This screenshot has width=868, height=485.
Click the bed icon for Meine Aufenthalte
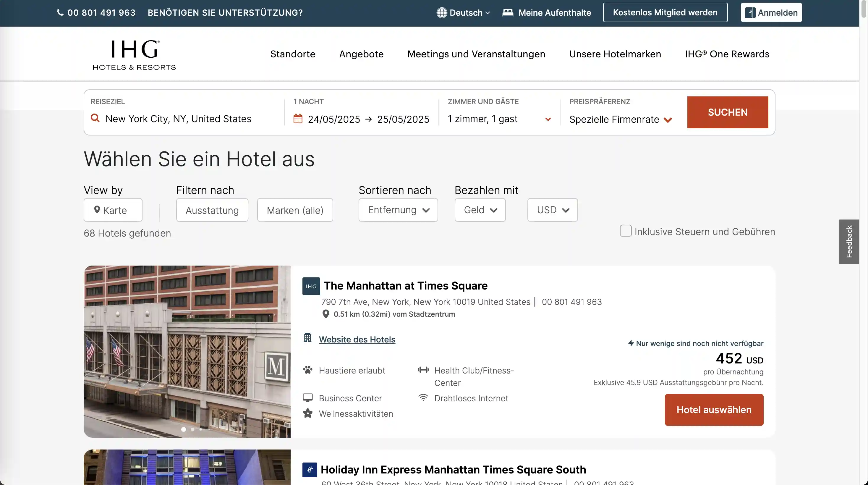[508, 12]
